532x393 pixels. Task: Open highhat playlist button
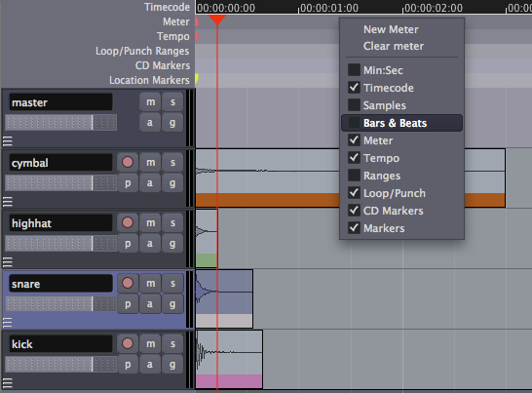click(128, 244)
